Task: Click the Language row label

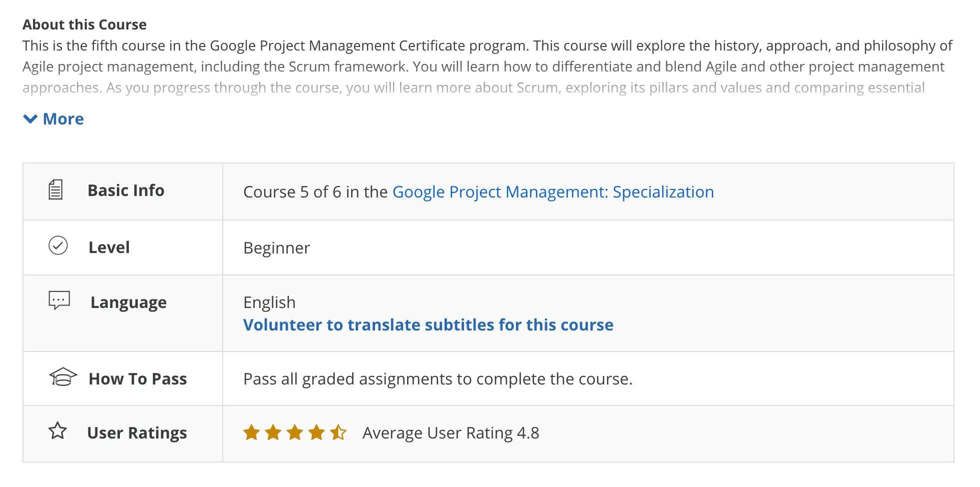Action: pos(128,302)
